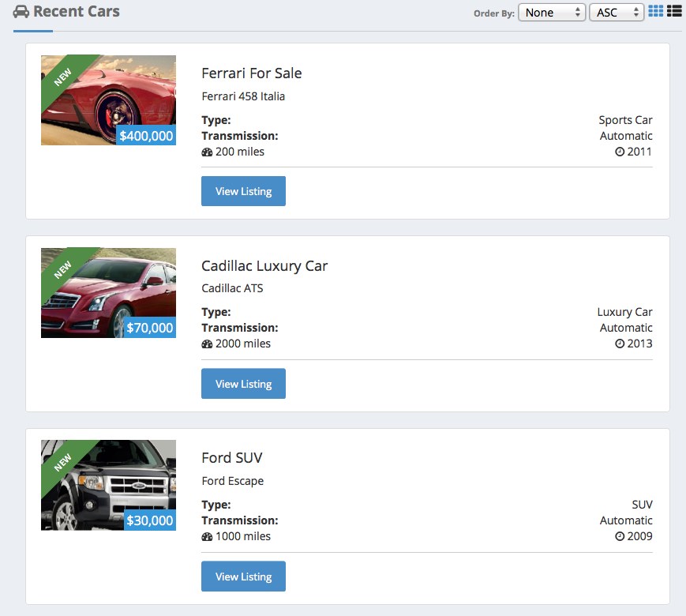
Task: Click the clock icon beside 2013
Action: (620, 344)
